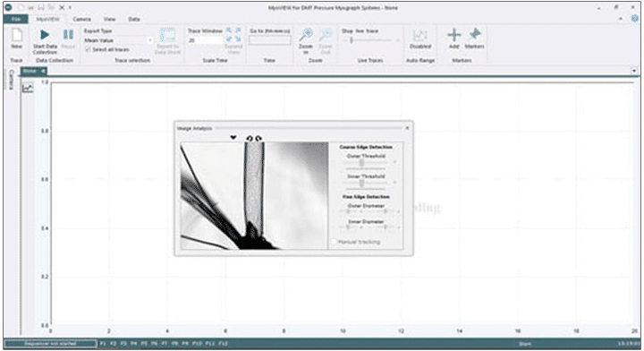Switch to the Data ribbon tab
This screenshot has height=351, width=644.
pos(134,19)
